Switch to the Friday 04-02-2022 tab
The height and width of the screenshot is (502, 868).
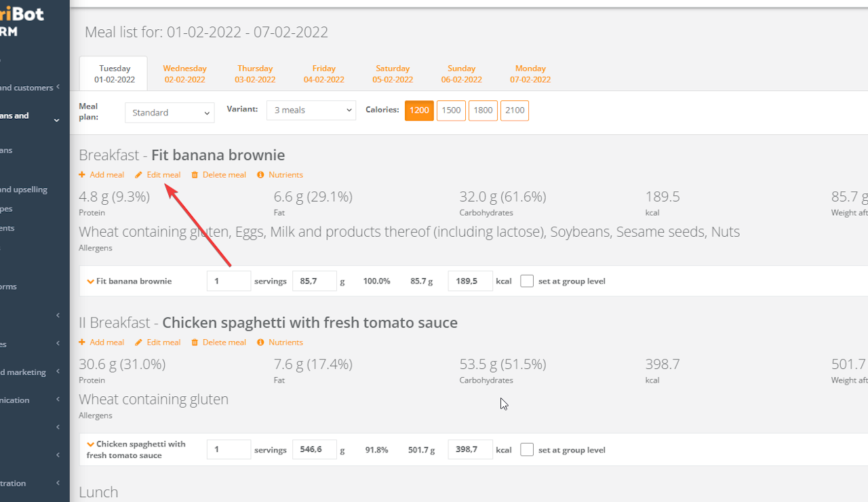324,74
